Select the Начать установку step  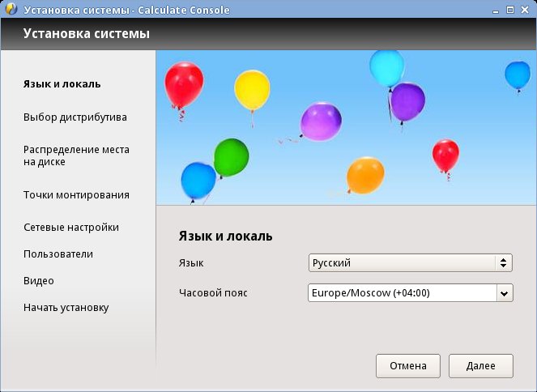point(66,308)
